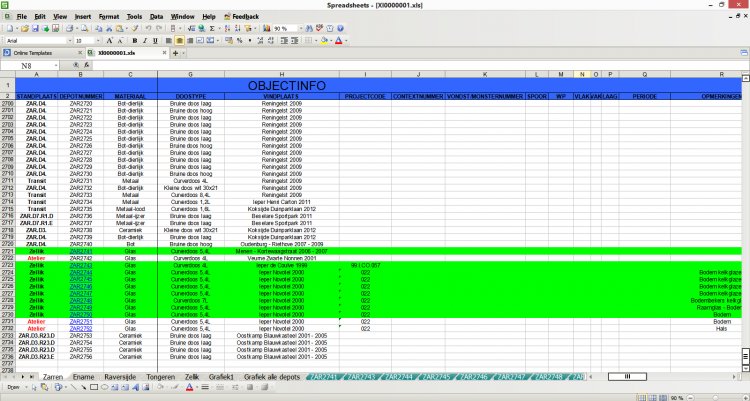Click the red Font Color A swatch
Viewport: 750px width, 401px height.
(339, 41)
